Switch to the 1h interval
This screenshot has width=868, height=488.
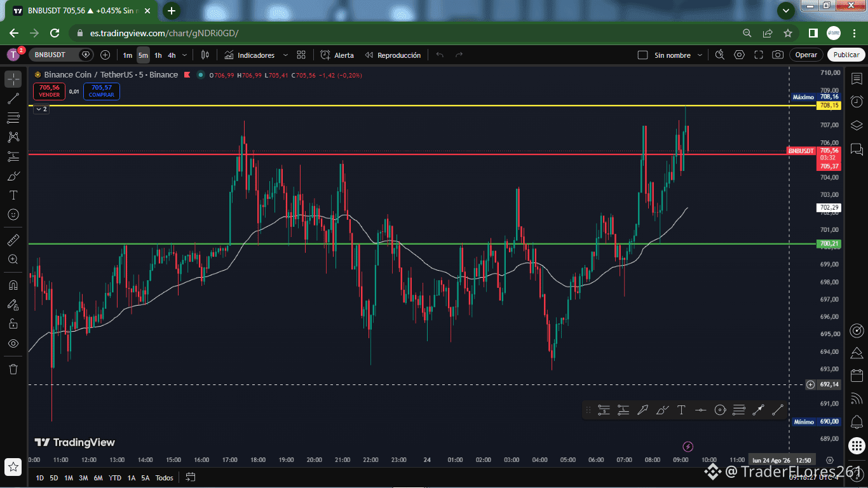click(158, 55)
